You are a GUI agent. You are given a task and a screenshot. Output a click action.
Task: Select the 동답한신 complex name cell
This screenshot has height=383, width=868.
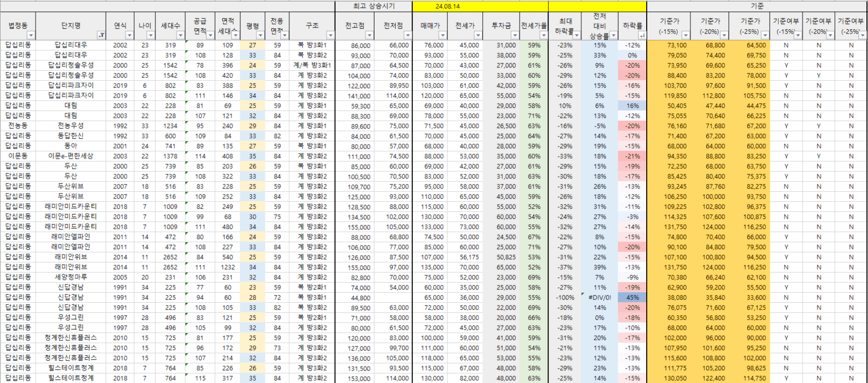coord(71,136)
